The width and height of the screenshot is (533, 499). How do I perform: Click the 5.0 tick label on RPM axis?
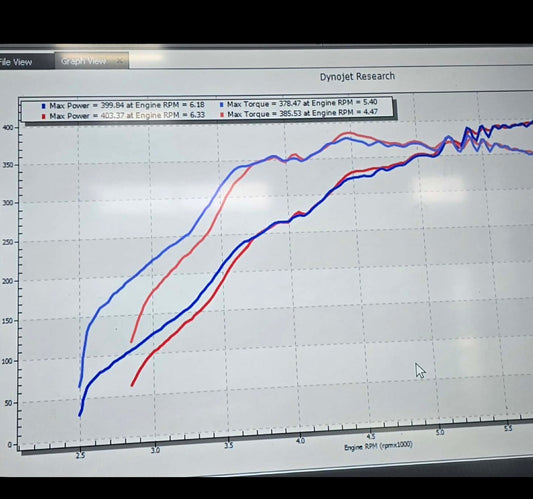coord(440,432)
